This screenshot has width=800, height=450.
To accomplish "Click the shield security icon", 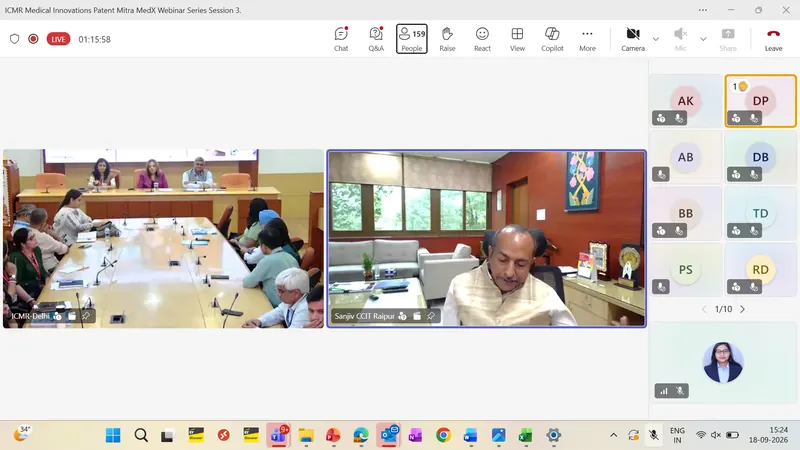I will [14, 39].
